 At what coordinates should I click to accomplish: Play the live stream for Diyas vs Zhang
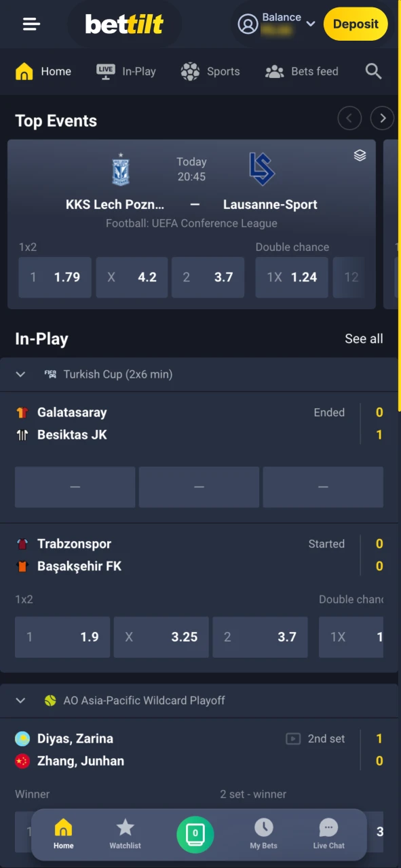pyautogui.click(x=293, y=739)
